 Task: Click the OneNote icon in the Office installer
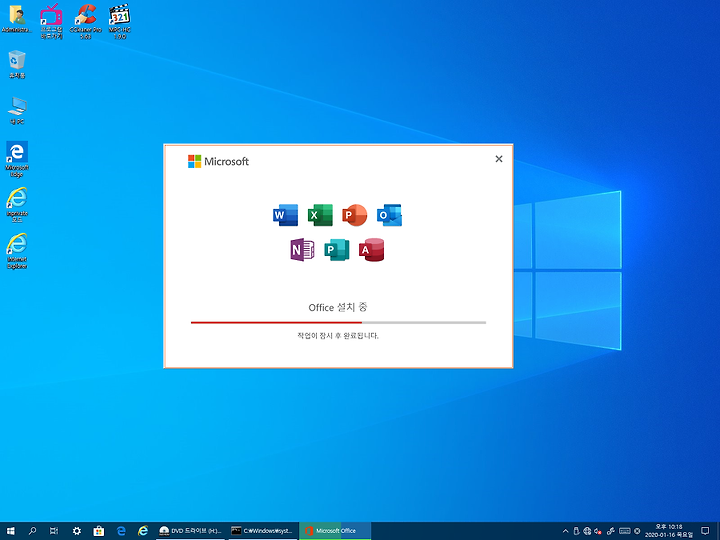(302, 250)
